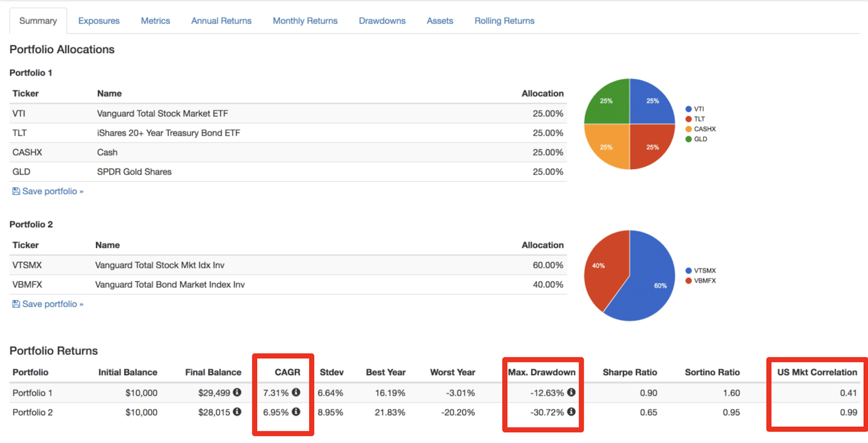The image size is (868, 443).
Task: Click the orange CASHX legend dot
Action: click(x=688, y=129)
